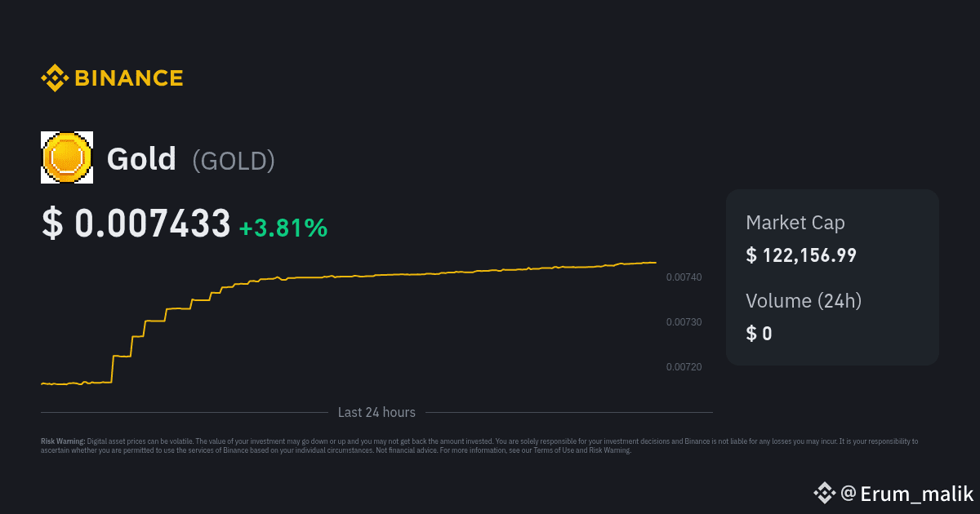Click the Volume (24h) label
The height and width of the screenshot is (514, 980).
[x=804, y=300]
